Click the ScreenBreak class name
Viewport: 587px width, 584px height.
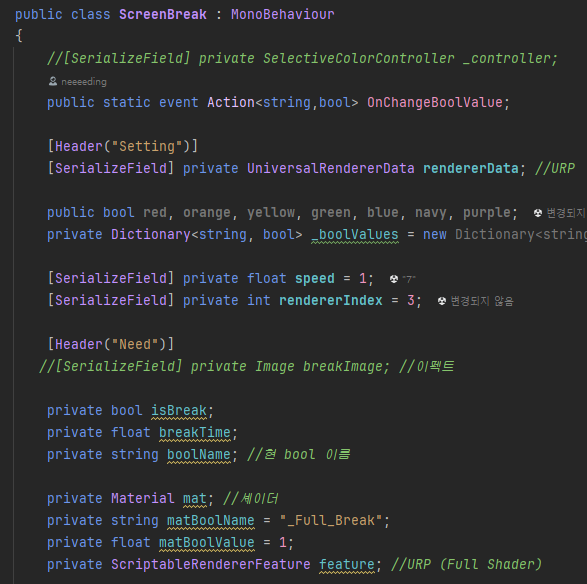pyautogui.click(x=162, y=14)
